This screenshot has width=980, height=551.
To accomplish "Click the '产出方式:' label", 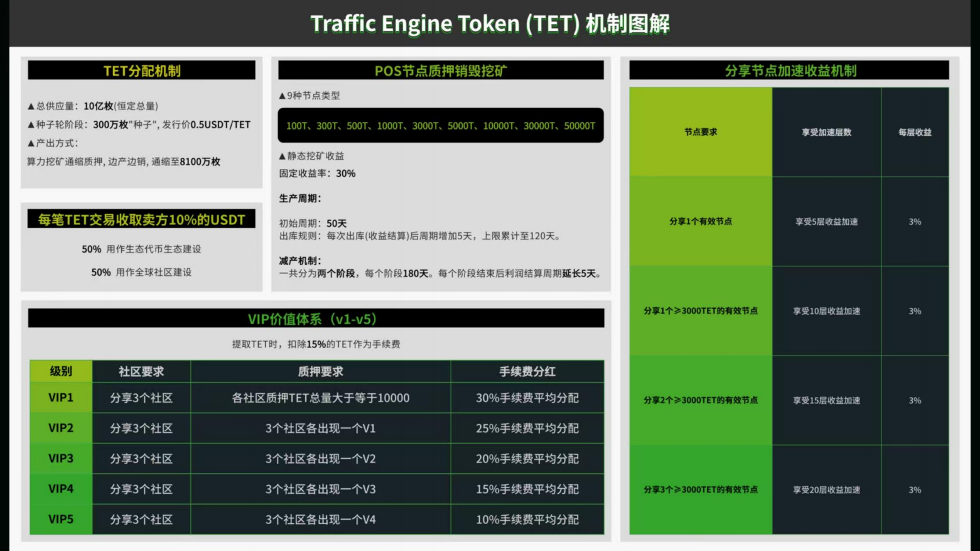I will pos(53,143).
